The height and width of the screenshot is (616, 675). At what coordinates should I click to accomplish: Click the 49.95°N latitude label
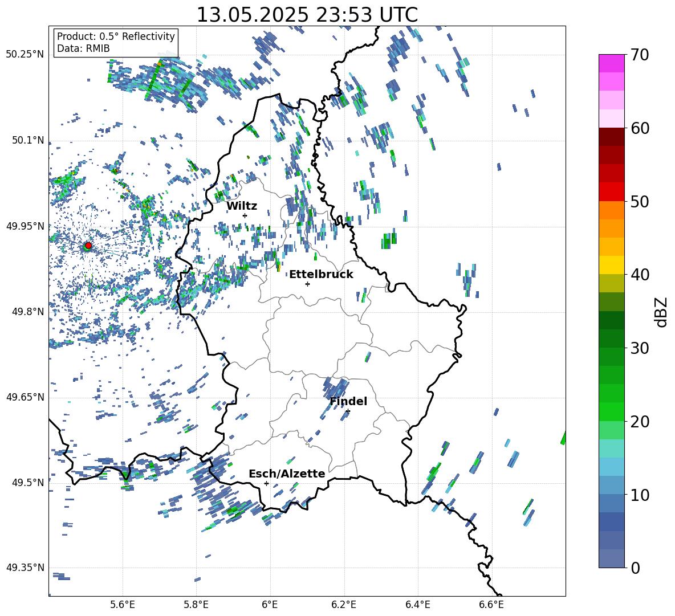pyautogui.click(x=25, y=226)
